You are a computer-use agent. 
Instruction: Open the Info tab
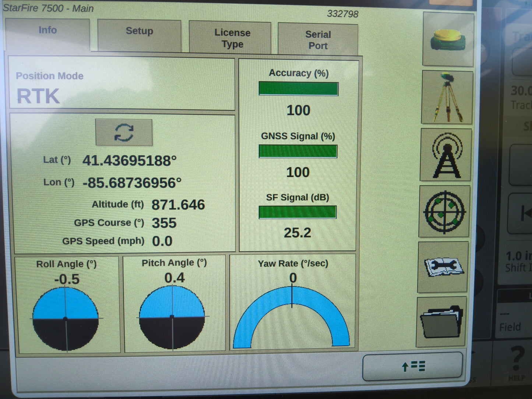pyautogui.click(x=47, y=34)
